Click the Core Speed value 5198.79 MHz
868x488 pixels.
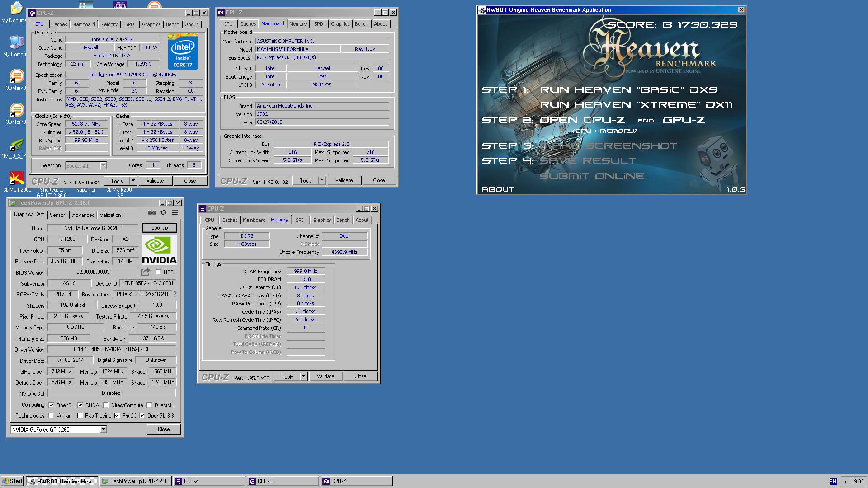pyautogui.click(x=86, y=124)
